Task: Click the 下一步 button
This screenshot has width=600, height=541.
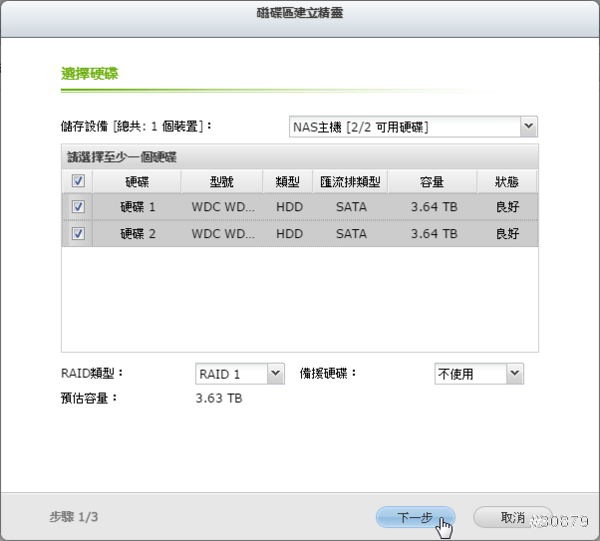Action: [x=415, y=517]
